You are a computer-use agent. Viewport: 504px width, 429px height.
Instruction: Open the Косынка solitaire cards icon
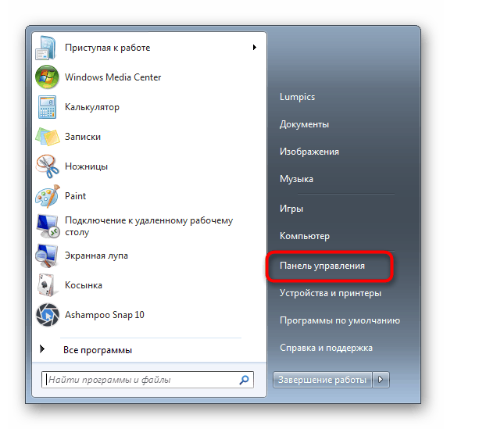[x=47, y=285]
